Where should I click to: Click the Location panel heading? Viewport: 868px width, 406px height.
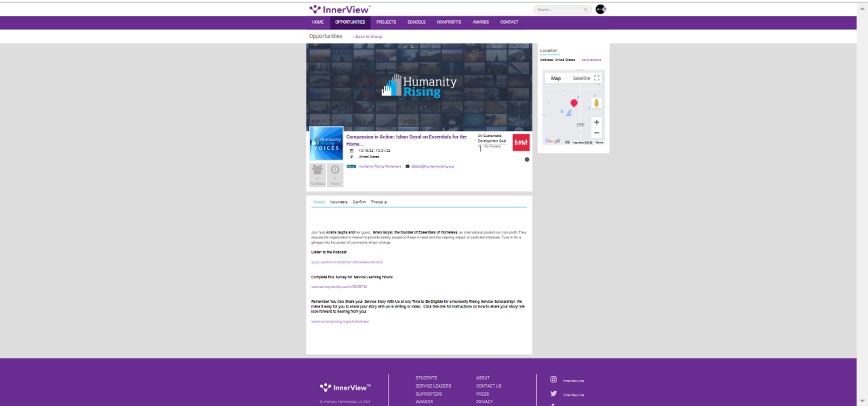549,51
